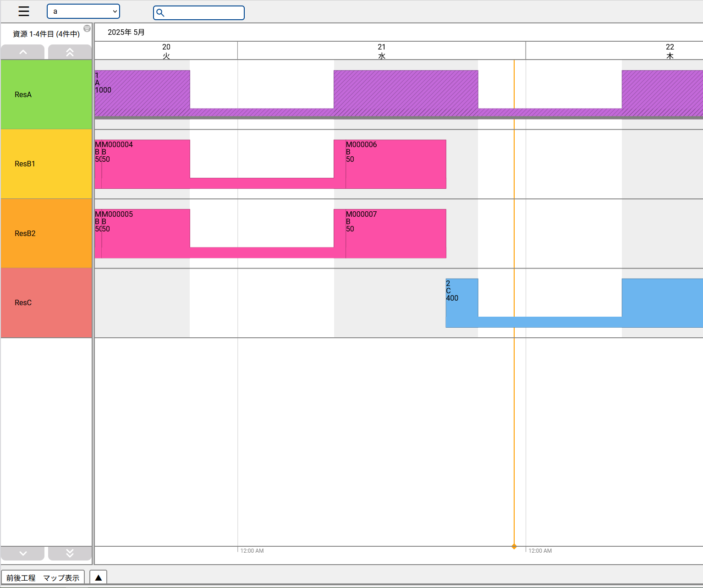Click the orange current-time marker diamond
Screen dimensions: 703x588
[x=514, y=546]
